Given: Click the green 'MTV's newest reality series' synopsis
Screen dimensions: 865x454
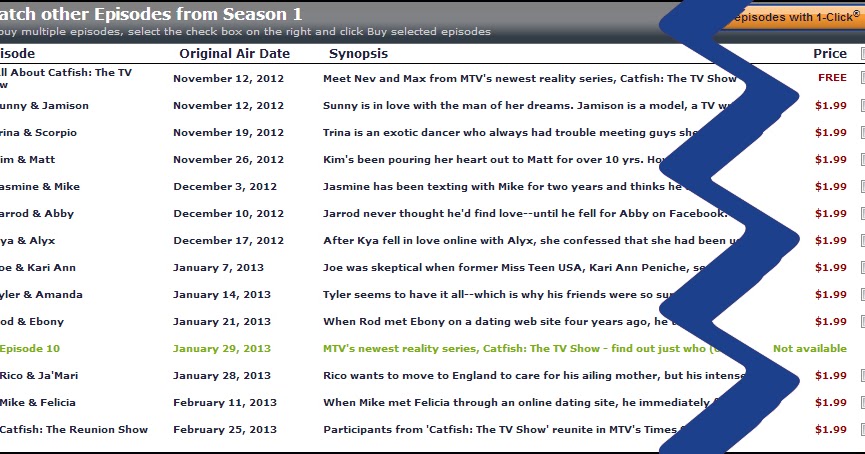Looking at the screenshot, I should (x=521, y=349).
